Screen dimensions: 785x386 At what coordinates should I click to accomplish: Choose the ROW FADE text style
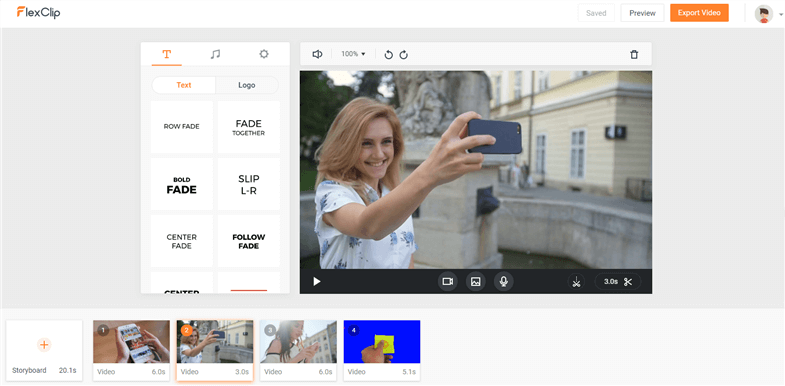[x=182, y=127]
